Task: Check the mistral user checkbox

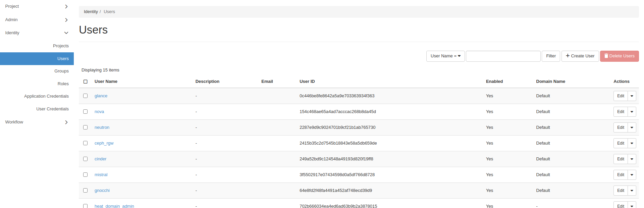Action: click(86, 175)
